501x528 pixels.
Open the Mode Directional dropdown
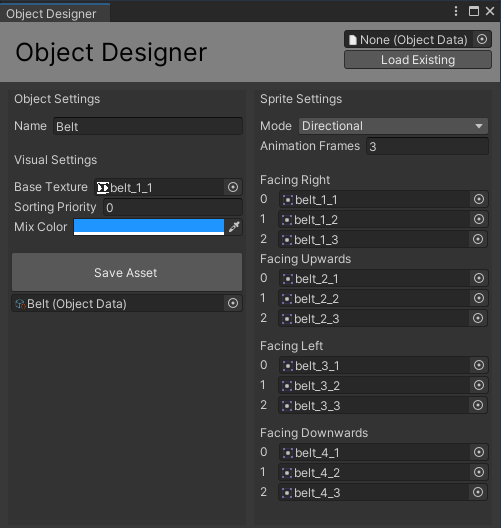393,126
